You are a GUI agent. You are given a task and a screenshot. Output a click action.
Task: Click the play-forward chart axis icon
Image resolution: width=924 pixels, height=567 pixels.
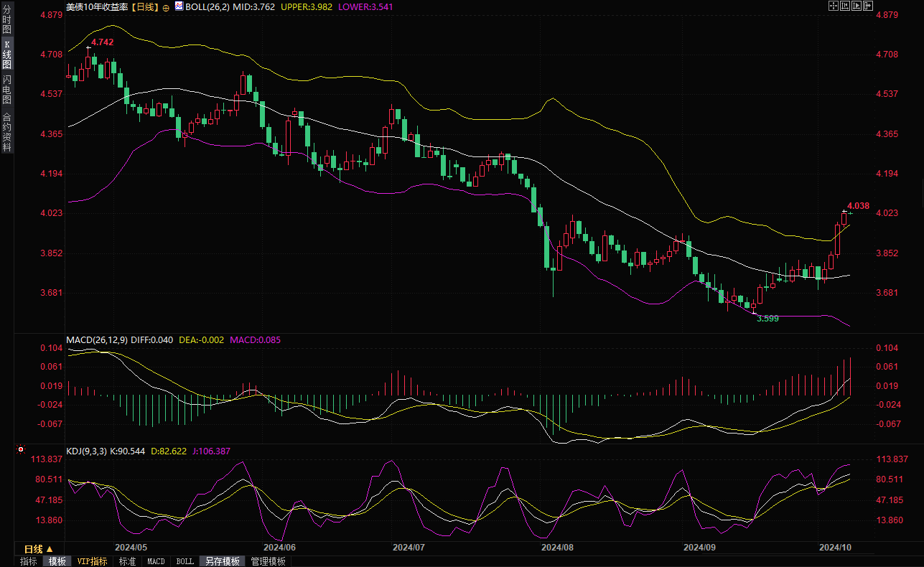(857, 6)
